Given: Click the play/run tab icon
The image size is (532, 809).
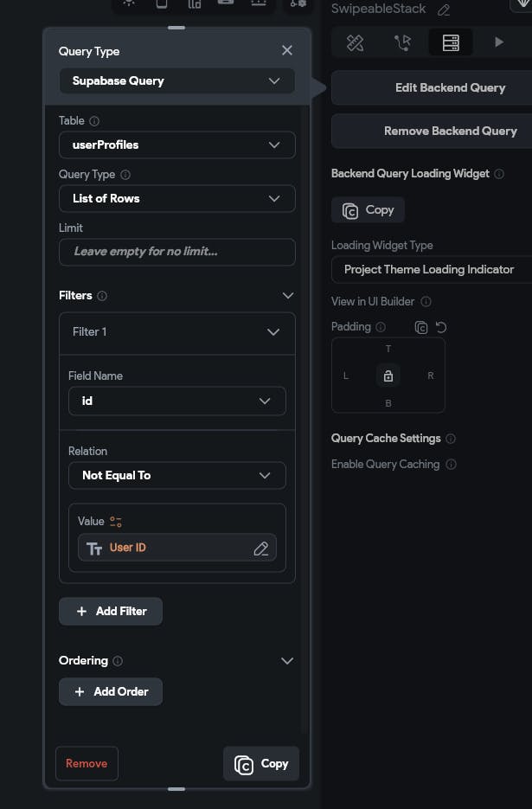Looking at the screenshot, I should 499,42.
